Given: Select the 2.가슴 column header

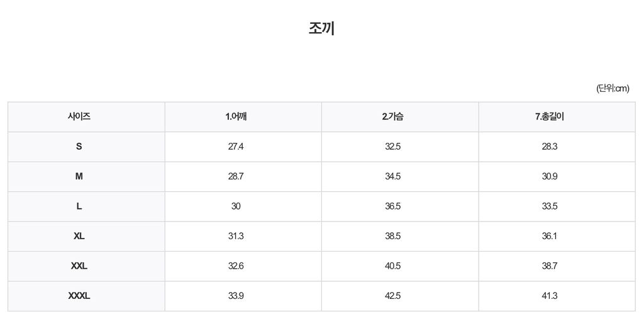Looking at the screenshot, I should 392,116.
